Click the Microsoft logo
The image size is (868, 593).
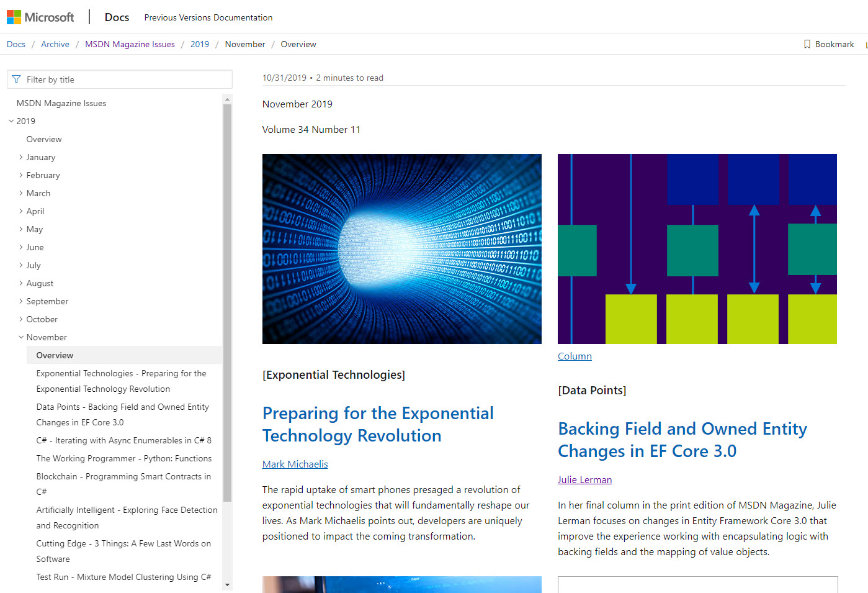(40, 17)
